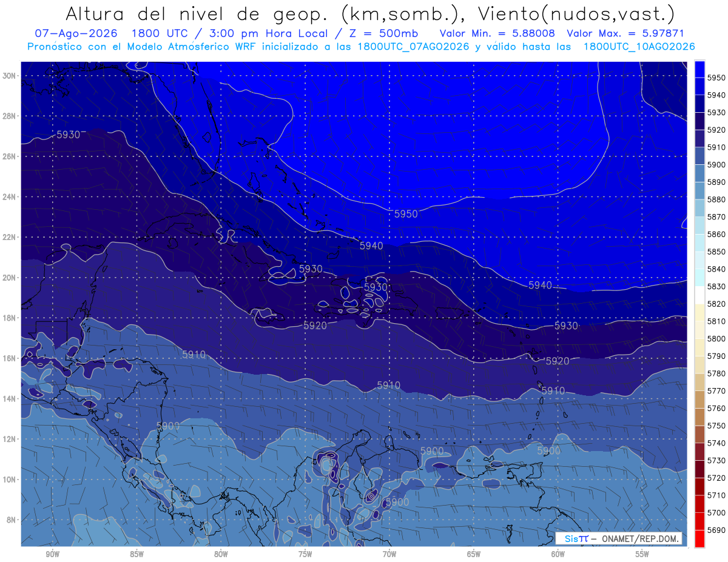Click the '14N' latitude axis label

tap(10, 399)
